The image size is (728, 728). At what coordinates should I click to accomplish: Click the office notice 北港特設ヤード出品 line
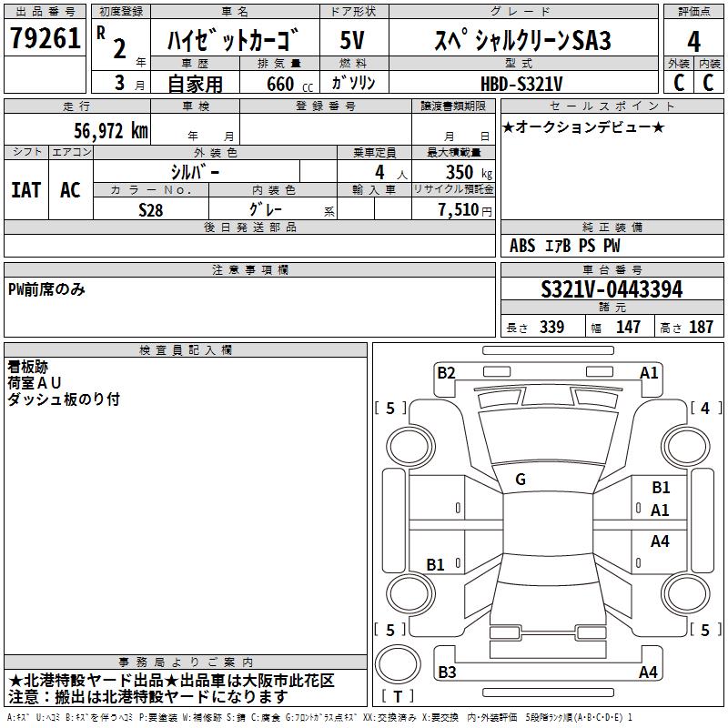(x=172, y=681)
